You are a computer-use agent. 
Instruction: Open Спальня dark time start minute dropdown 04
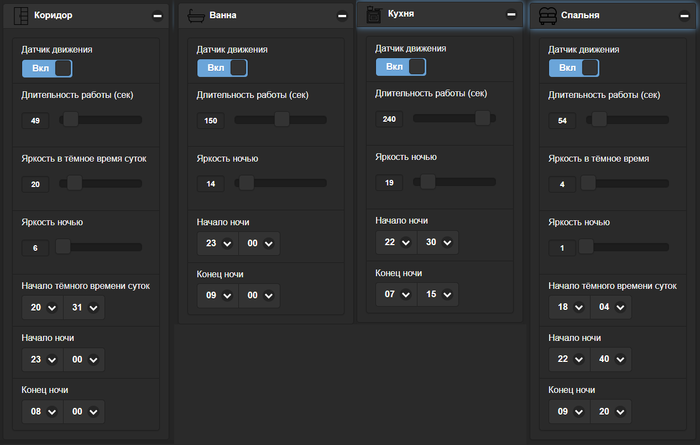click(611, 307)
